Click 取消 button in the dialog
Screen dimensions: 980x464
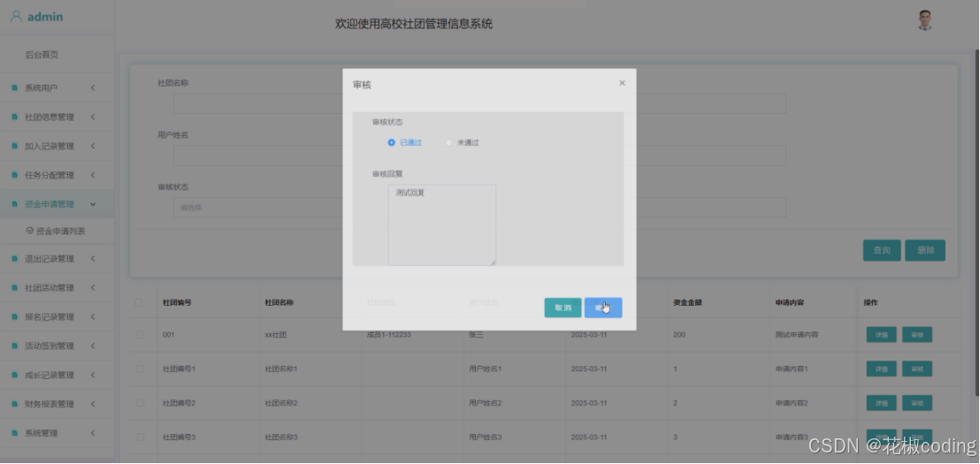pos(563,308)
